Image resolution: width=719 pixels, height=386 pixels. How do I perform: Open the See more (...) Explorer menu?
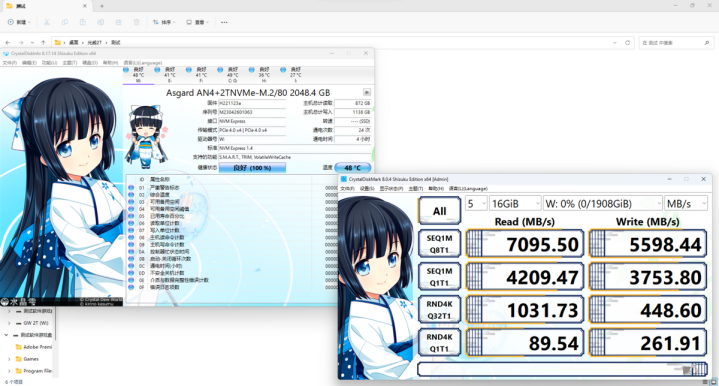224,22
